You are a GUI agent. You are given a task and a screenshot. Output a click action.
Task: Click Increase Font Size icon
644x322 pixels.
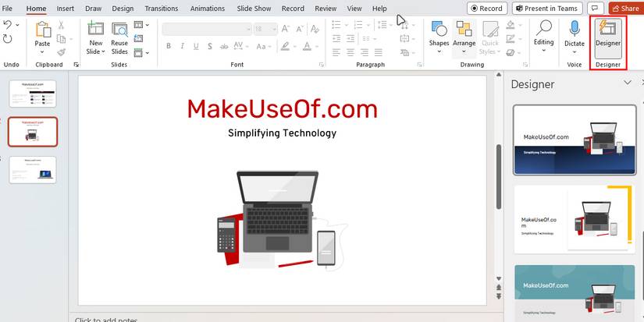[286, 29]
